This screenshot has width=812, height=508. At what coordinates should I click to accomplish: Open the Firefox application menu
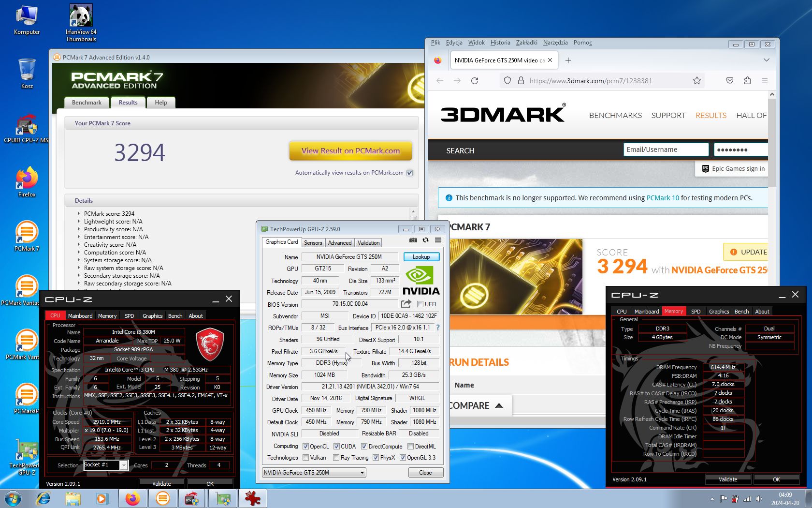765,81
